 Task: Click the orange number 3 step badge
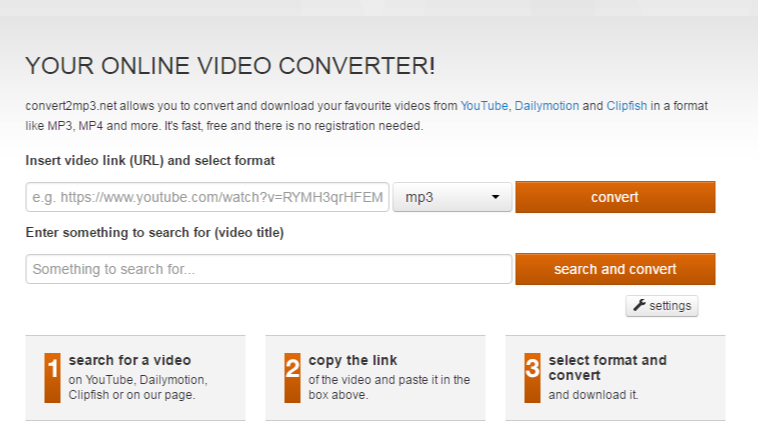533,377
